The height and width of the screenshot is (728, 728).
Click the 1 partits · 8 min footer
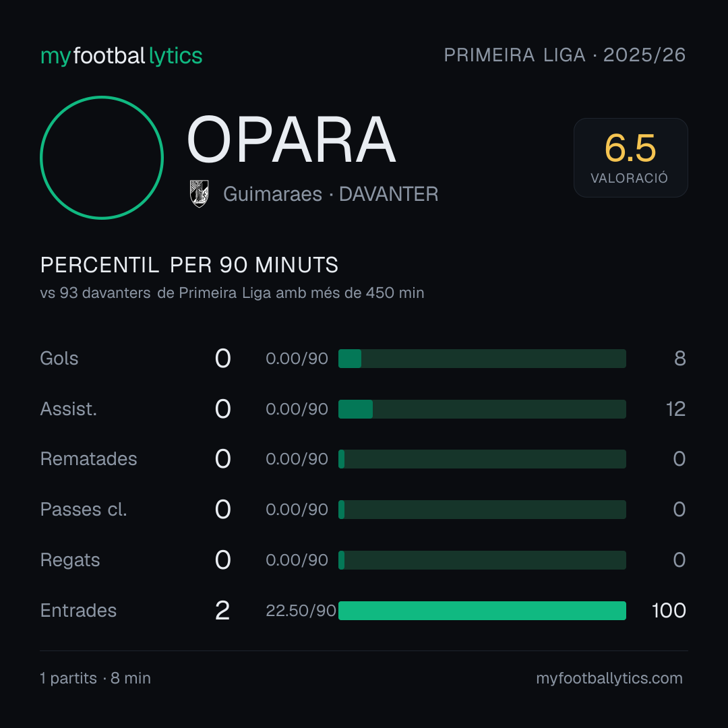(x=95, y=678)
